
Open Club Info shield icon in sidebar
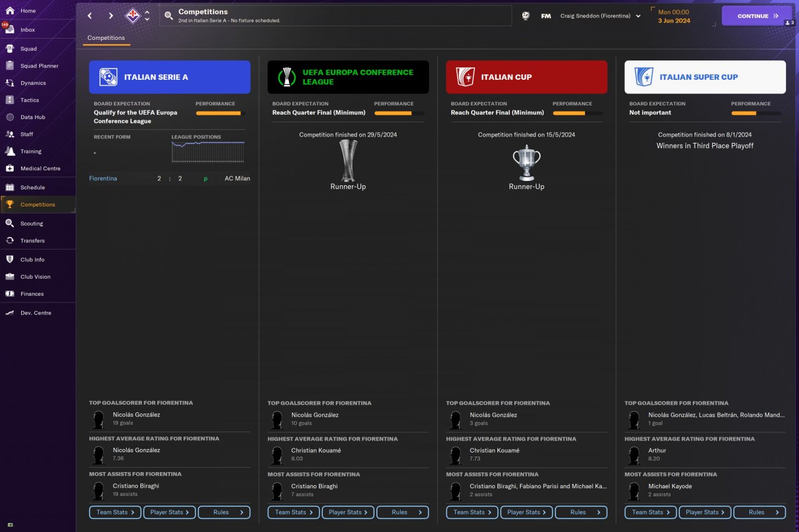click(x=9, y=259)
